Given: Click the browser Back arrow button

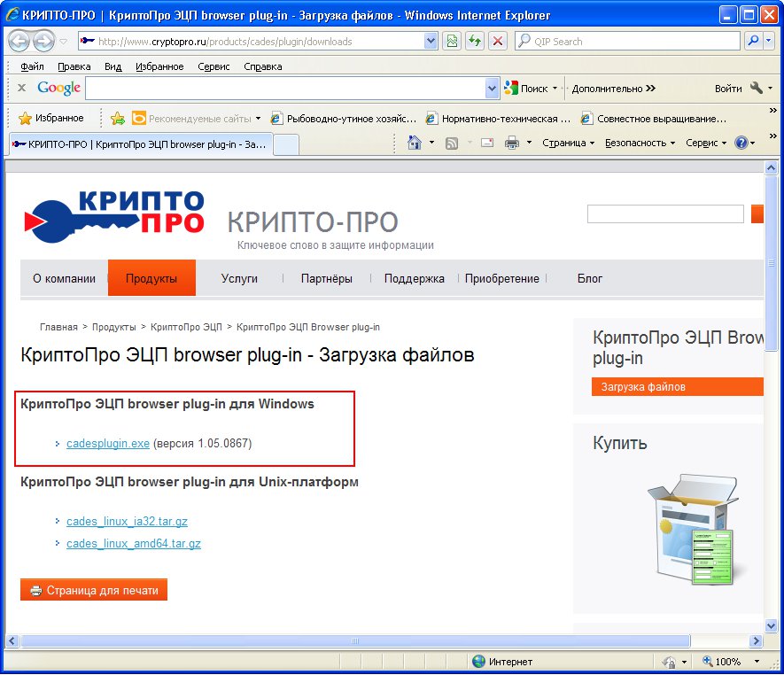Looking at the screenshot, I should [19, 41].
